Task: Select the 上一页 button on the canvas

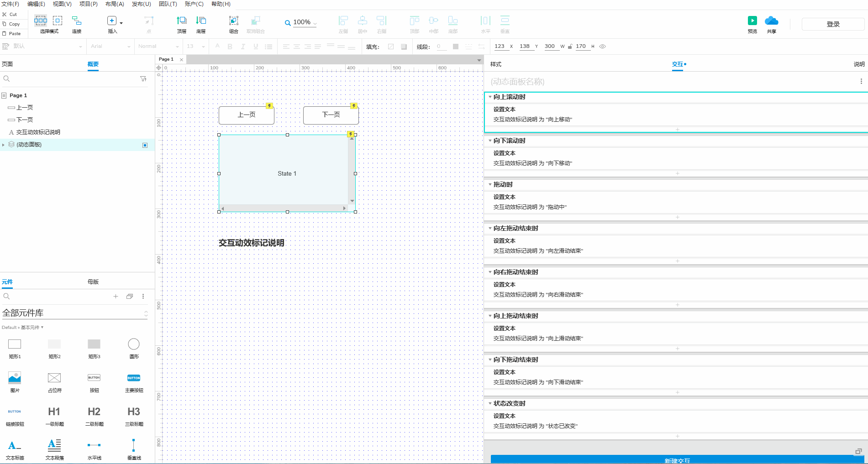Action: (247, 115)
